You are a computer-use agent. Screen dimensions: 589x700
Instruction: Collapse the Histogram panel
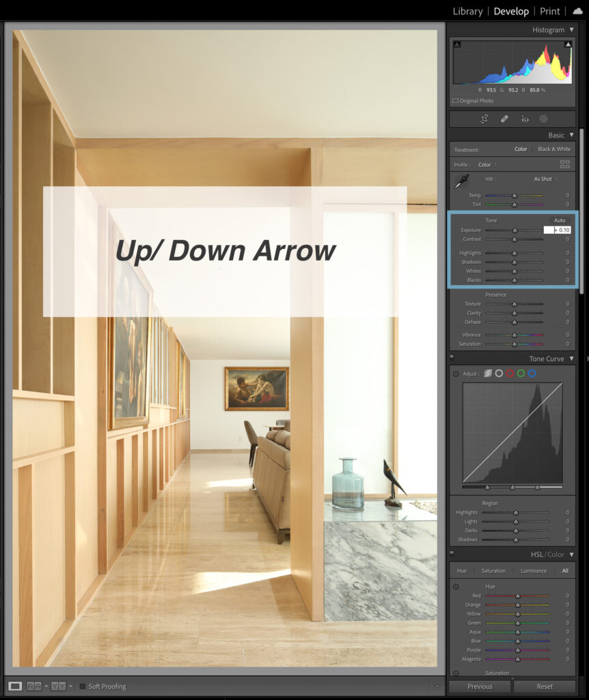pyautogui.click(x=572, y=29)
